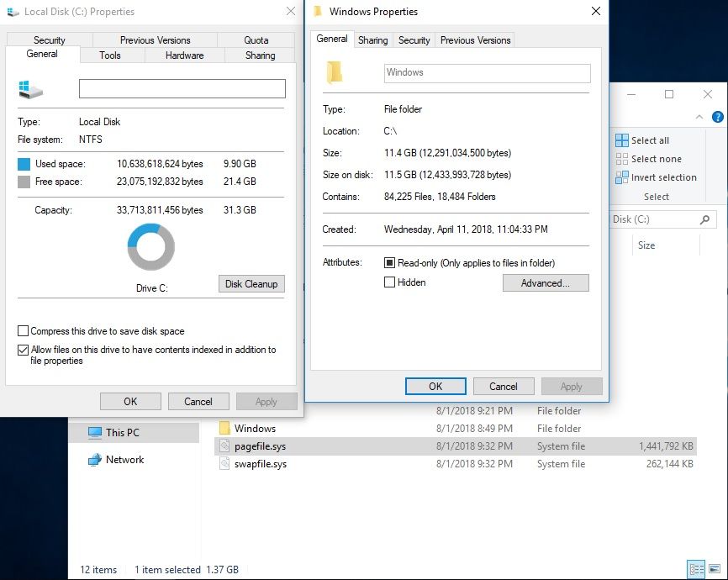The height and width of the screenshot is (580, 728).
Task: Click the Local Disk Properties title bar icon
Action: [13, 12]
